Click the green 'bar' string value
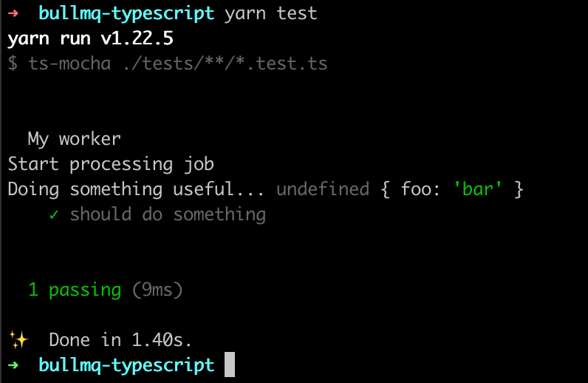The width and height of the screenshot is (588, 383). (477, 189)
